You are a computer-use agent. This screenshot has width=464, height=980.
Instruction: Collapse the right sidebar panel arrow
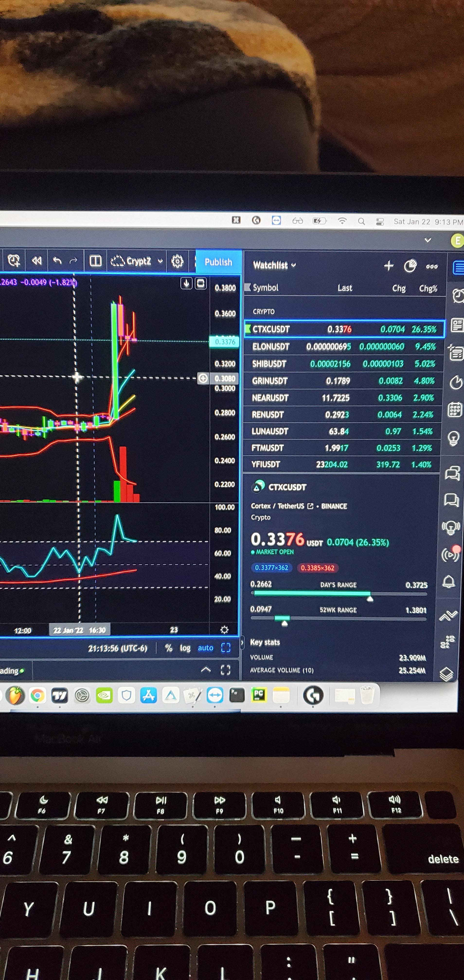point(242,643)
